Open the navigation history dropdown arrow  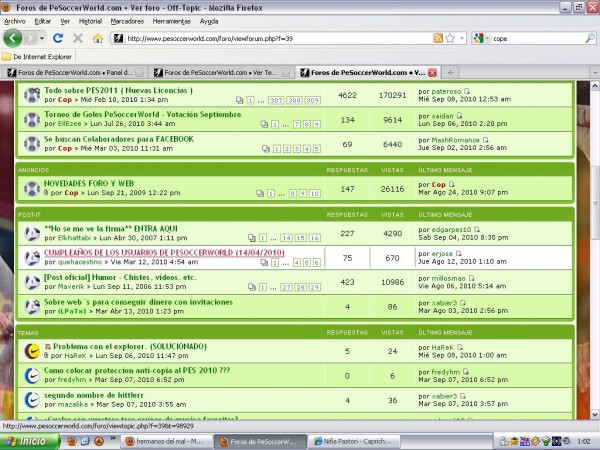click(42, 38)
